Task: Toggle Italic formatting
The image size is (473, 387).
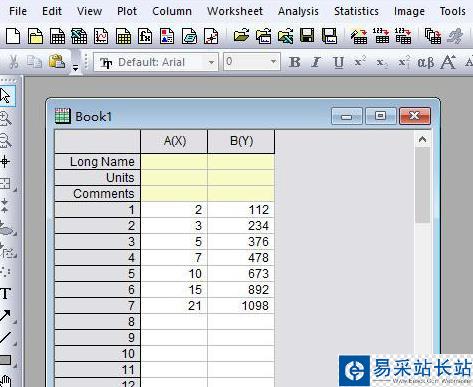Action: (316, 62)
